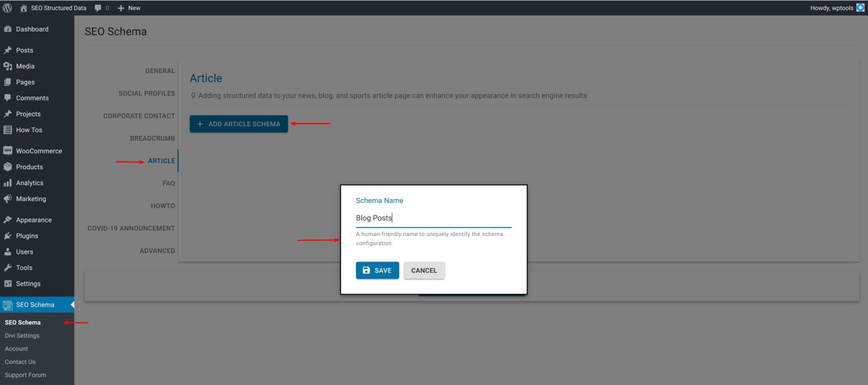The height and width of the screenshot is (385, 868).
Task: Collapse the SEO Schema submenu arrow
Action: click(72, 304)
